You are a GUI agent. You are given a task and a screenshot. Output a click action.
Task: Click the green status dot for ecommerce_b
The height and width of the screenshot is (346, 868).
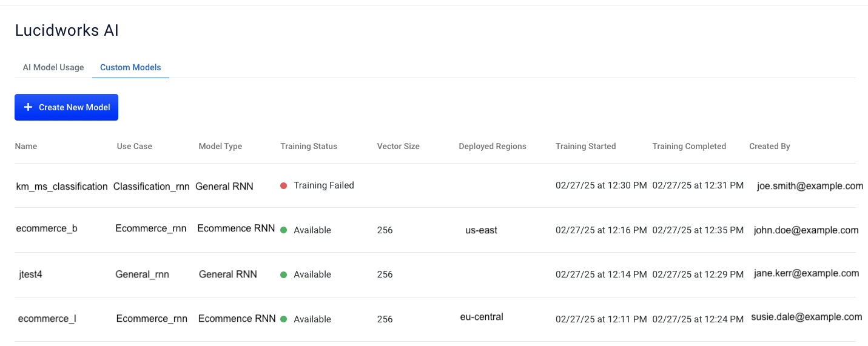pos(283,230)
